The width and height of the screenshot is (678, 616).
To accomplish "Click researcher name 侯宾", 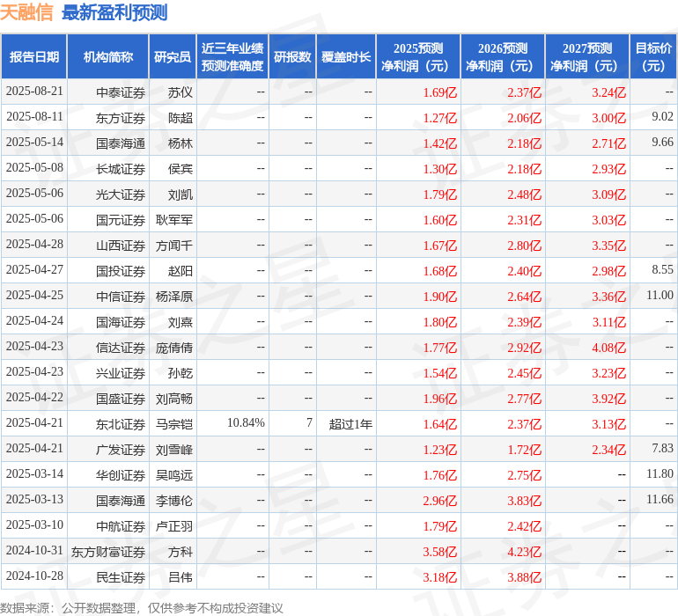I will (181, 169).
